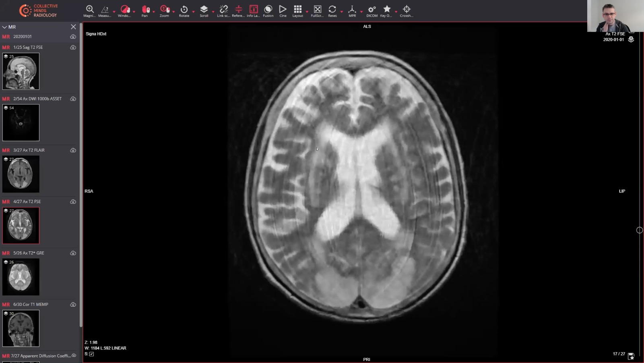The height and width of the screenshot is (363, 644).
Task: Open the Key Objects tool
Action: [387, 10]
